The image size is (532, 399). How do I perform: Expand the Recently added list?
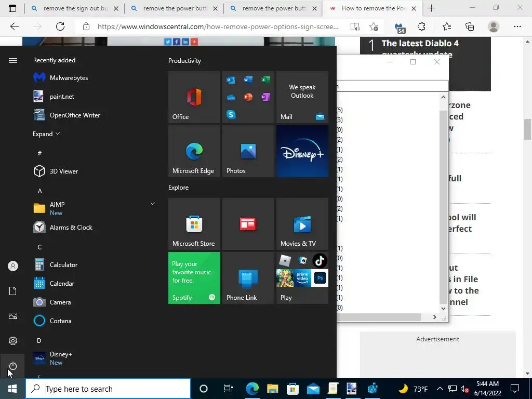click(46, 134)
